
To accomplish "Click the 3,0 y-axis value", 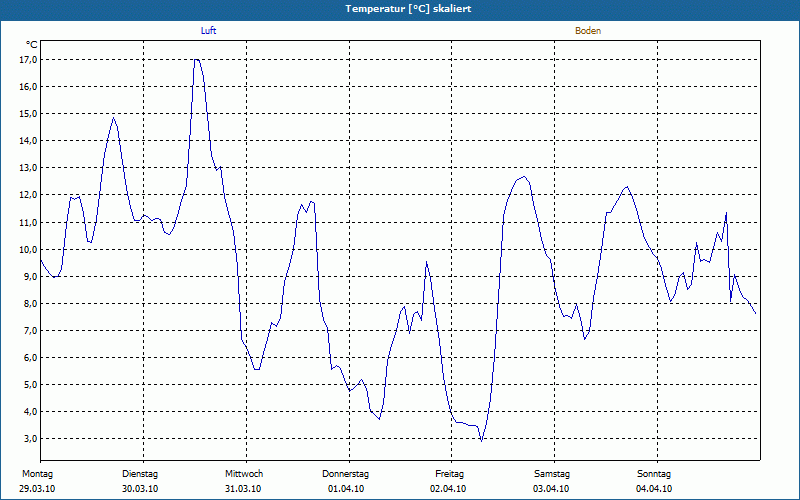I will (30, 439).
